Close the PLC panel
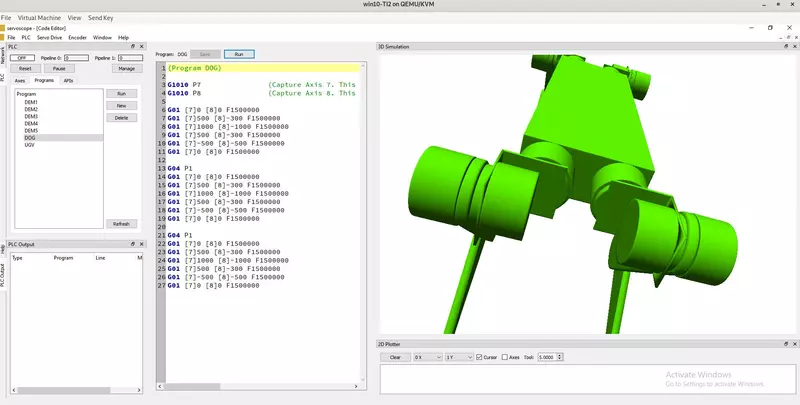800x405 pixels. (141, 47)
